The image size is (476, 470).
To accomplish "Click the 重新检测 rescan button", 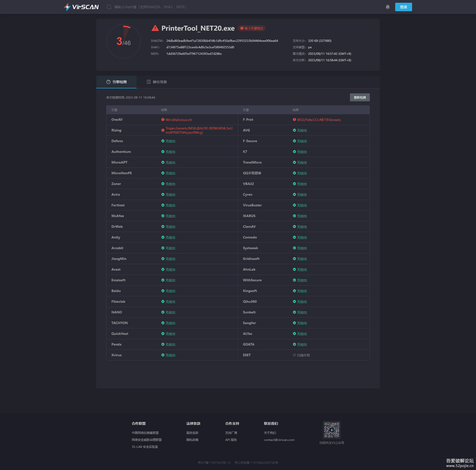I will (x=360, y=97).
